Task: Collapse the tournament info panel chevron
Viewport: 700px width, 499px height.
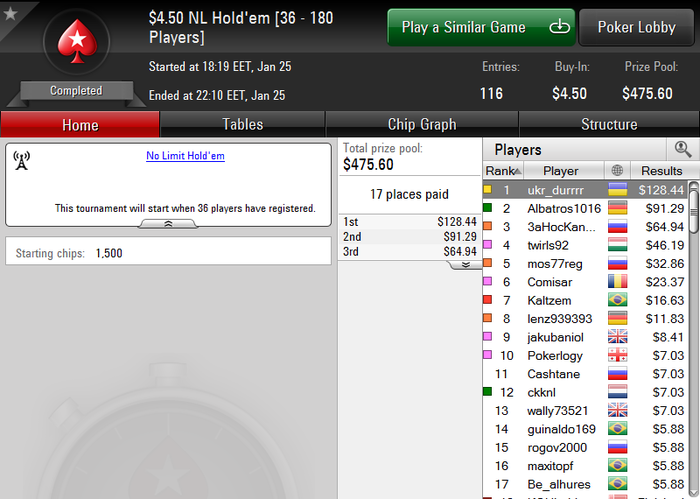Action: pyautogui.click(x=168, y=224)
